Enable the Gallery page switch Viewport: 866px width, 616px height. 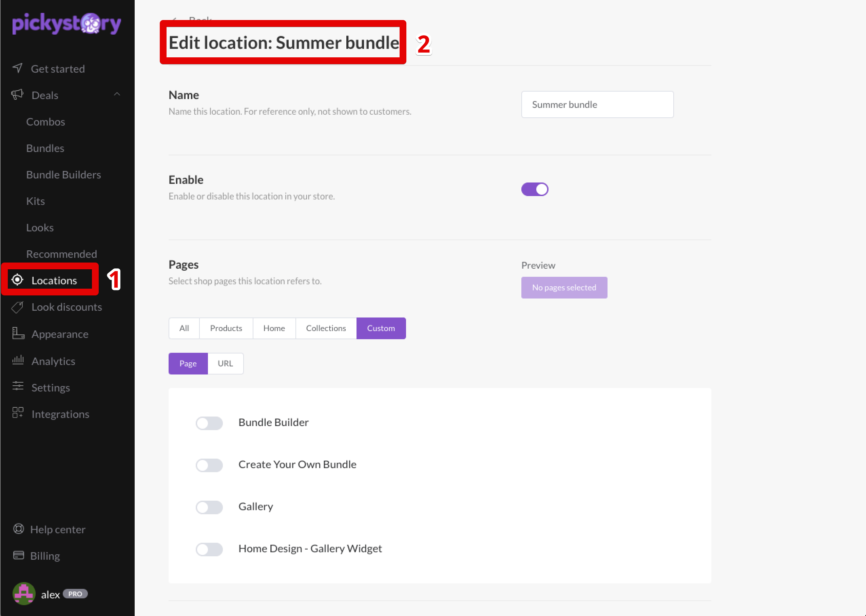209,507
